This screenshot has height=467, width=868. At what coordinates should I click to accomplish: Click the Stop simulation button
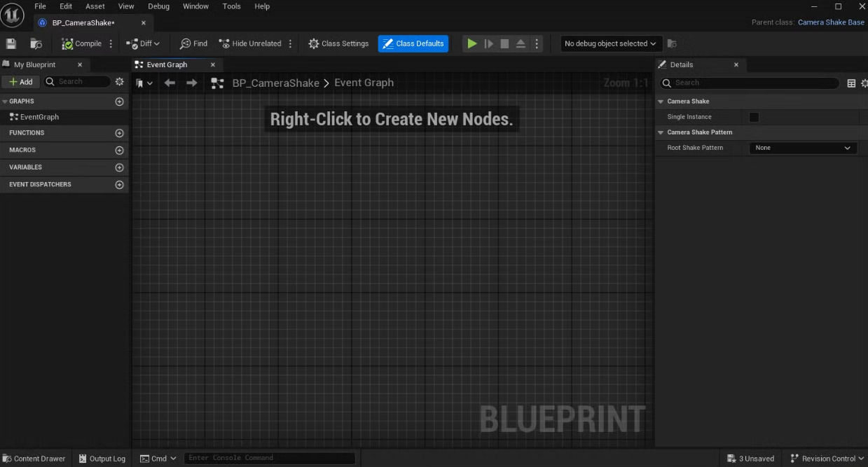504,43
